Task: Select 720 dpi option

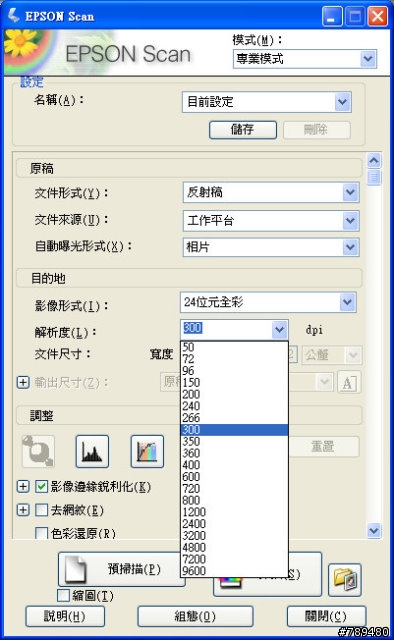Action: (x=234, y=489)
